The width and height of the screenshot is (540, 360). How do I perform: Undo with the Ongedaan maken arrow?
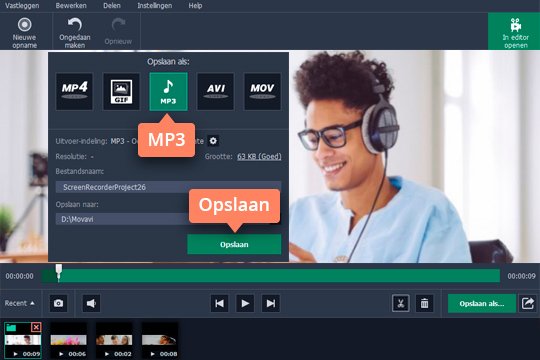click(75, 33)
